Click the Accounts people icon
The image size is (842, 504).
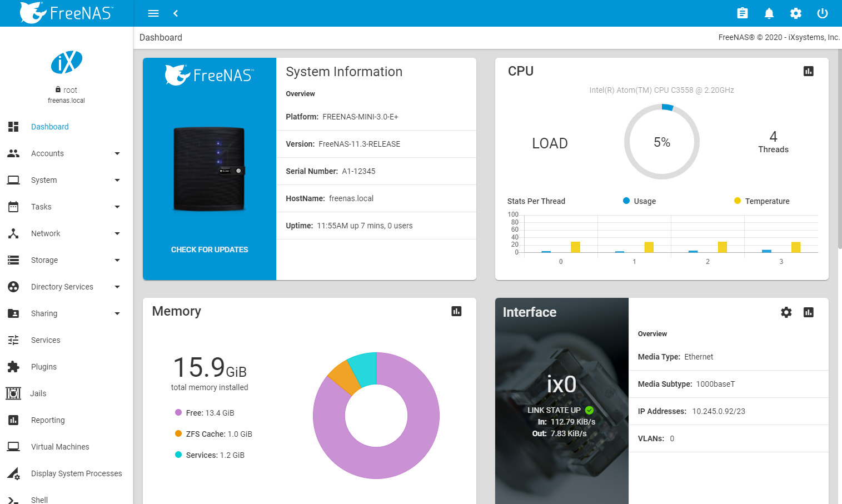[x=13, y=153]
